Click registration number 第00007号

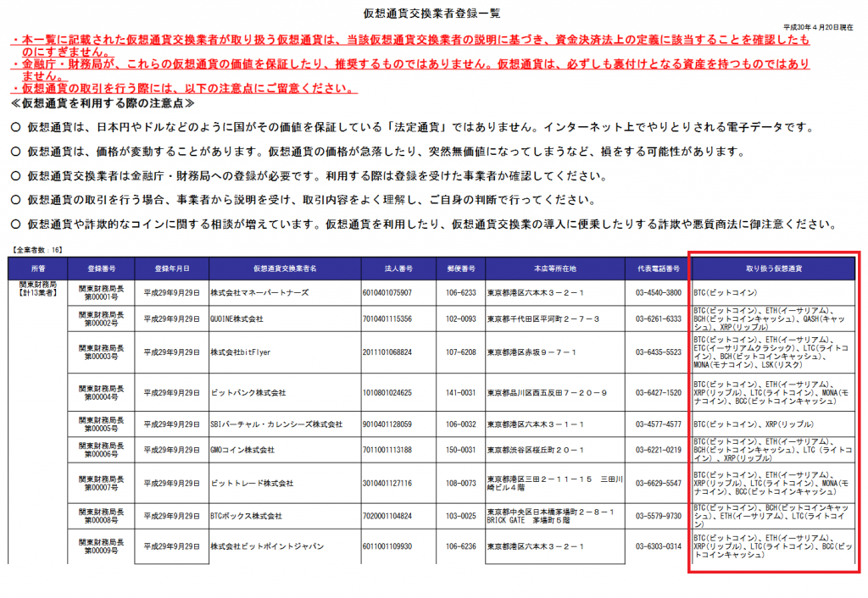(102, 488)
